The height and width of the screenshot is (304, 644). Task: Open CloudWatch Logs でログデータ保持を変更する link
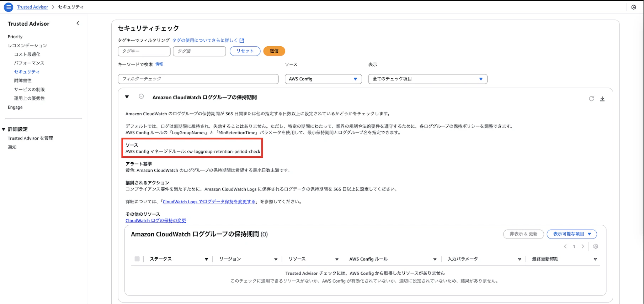[209, 202]
